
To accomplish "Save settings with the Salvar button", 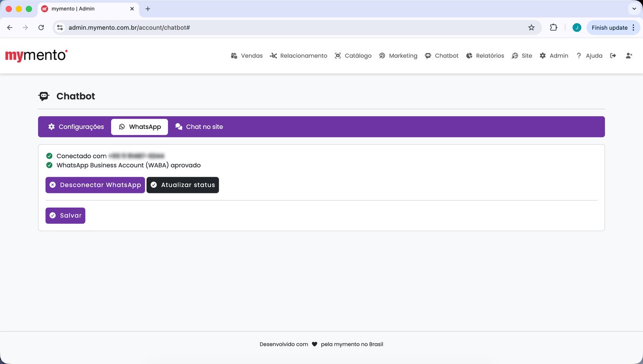I will coord(65,216).
